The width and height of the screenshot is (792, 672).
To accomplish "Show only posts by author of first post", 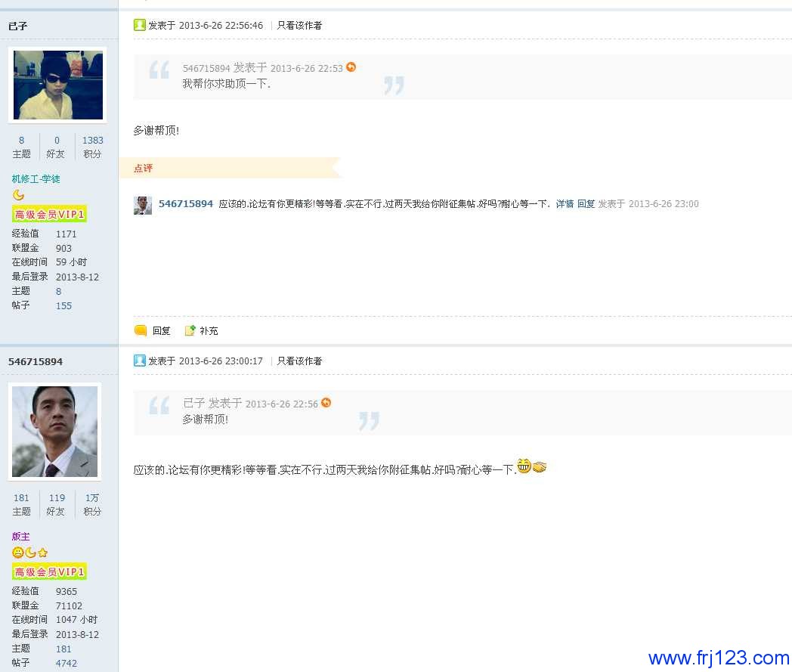I will click(x=299, y=25).
